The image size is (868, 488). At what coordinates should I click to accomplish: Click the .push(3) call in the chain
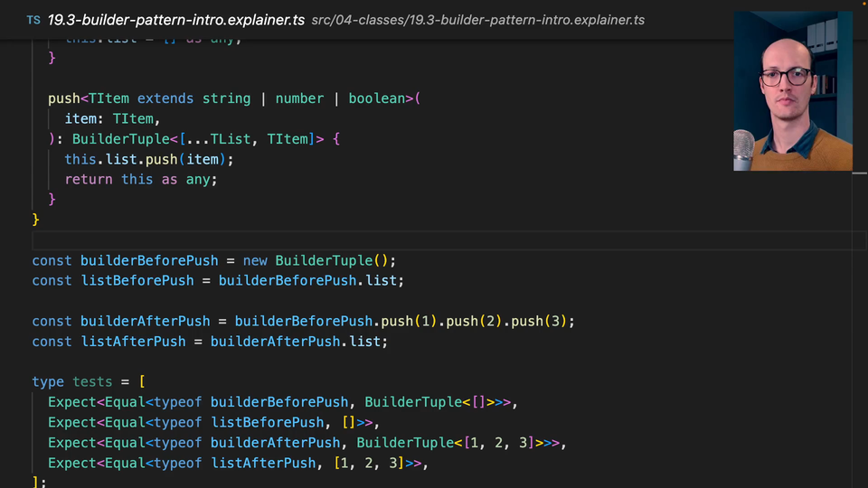tap(539, 321)
